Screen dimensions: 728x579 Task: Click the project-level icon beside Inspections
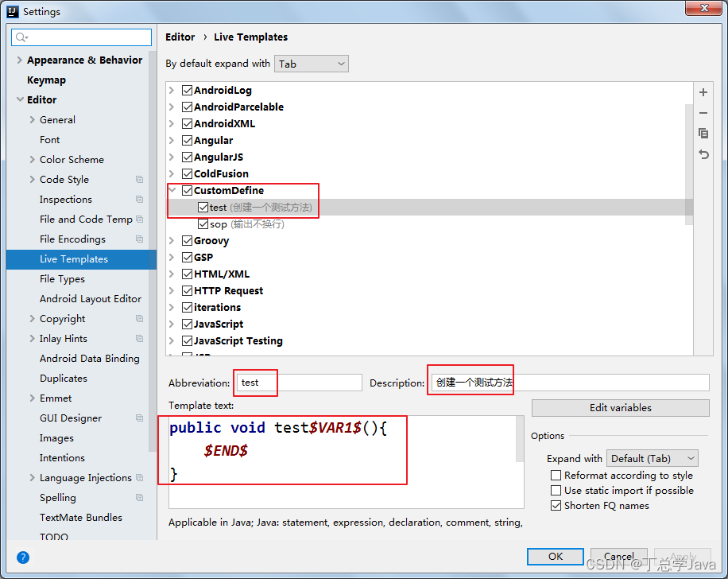click(139, 200)
